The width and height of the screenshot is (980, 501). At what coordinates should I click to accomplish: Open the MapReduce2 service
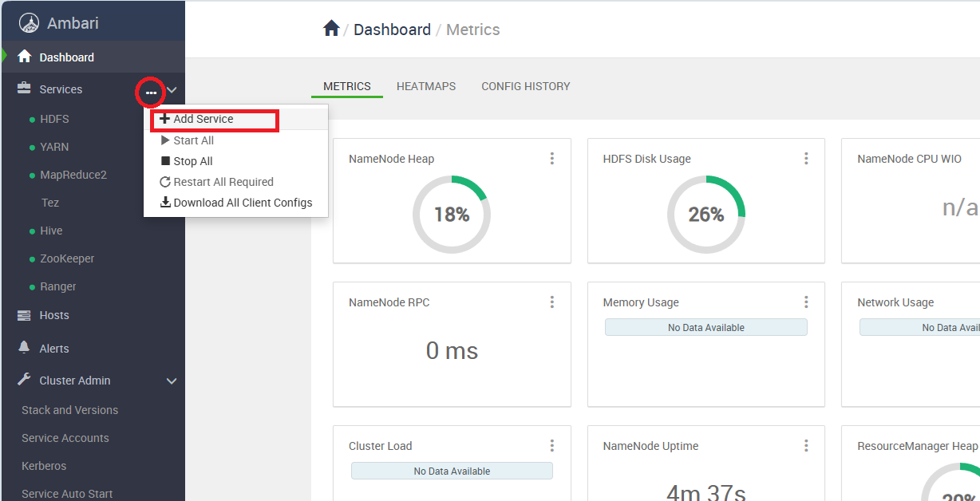pos(73,175)
